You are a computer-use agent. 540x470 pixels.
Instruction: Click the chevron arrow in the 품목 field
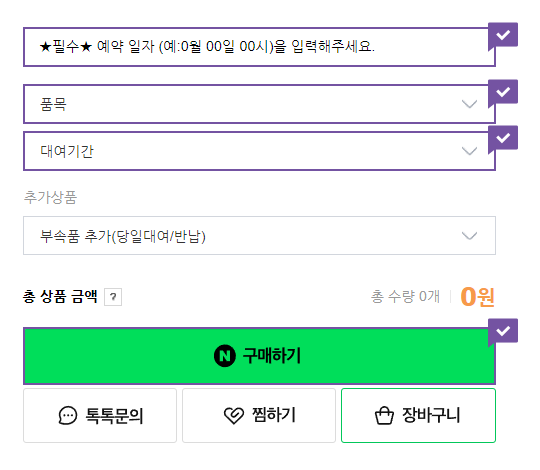coord(469,104)
